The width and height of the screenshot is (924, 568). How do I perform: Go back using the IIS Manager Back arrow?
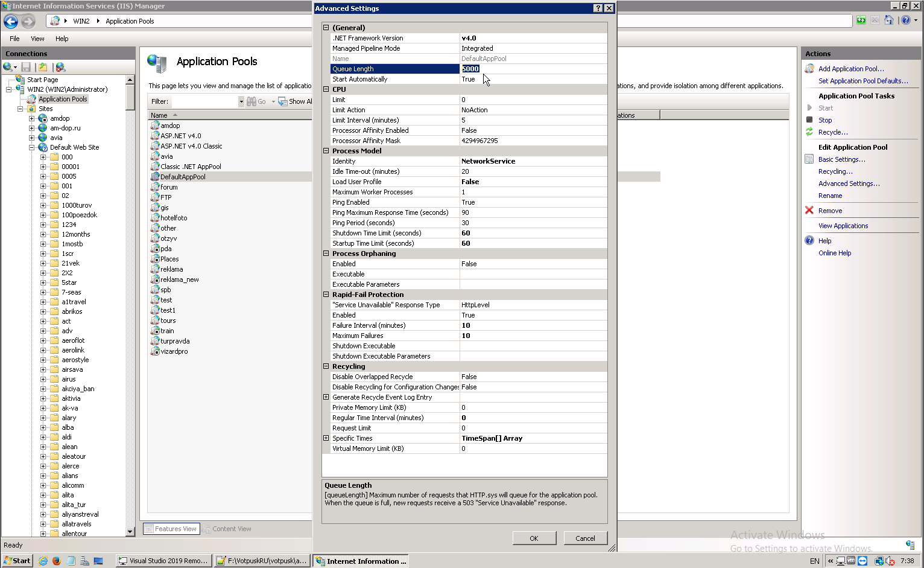pos(11,21)
